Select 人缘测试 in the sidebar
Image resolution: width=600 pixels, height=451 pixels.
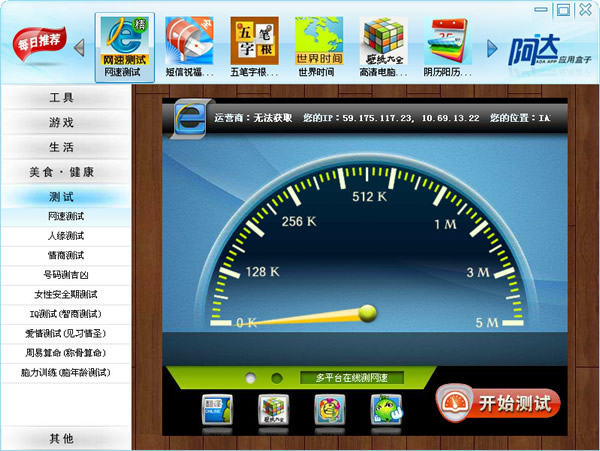pos(66,236)
